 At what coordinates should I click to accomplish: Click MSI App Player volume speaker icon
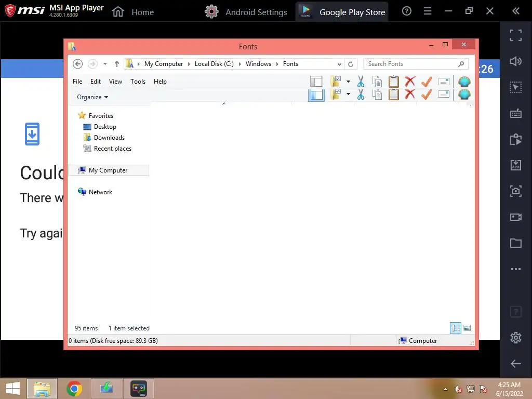click(516, 61)
